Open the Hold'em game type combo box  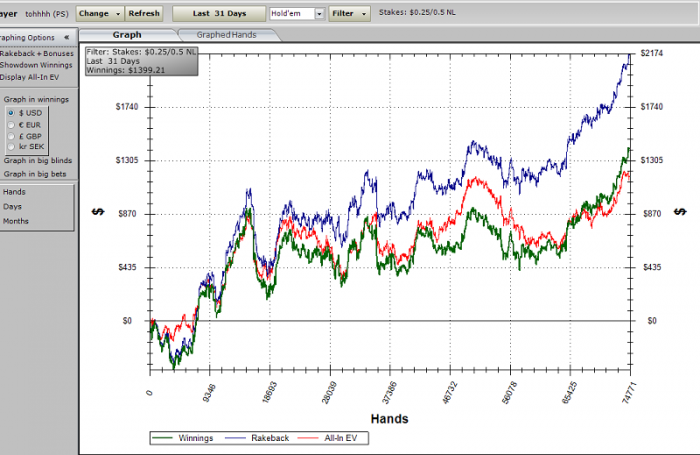tap(297, 14)
